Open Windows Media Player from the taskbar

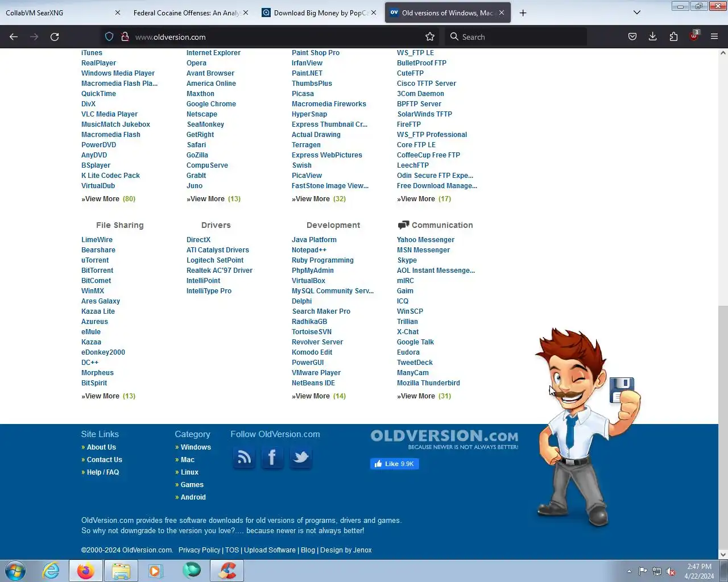pos(155,571)
